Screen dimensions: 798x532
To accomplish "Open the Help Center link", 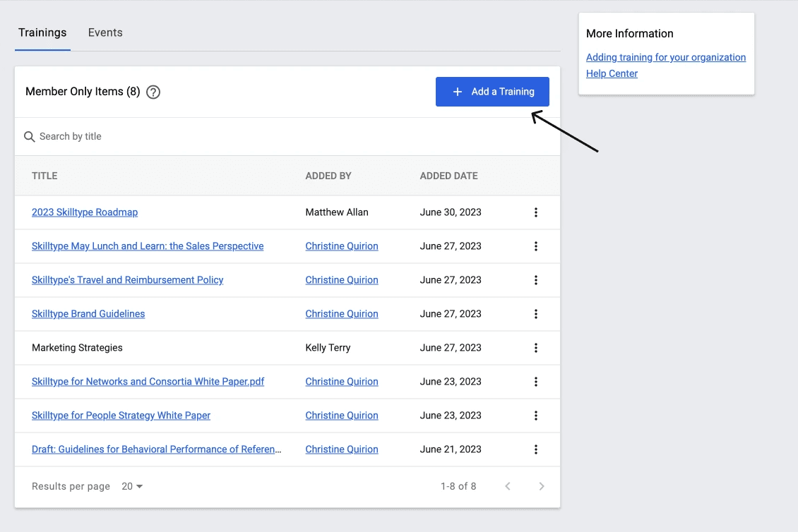I will (x=612, y=73).
